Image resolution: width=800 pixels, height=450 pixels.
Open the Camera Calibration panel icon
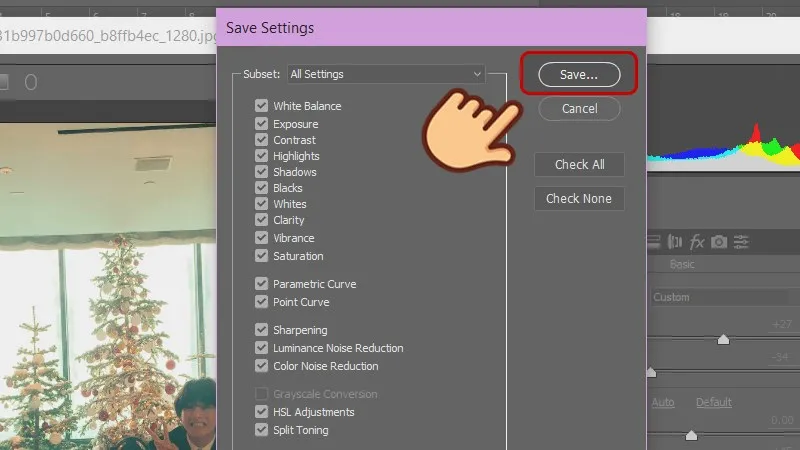pos(719,242)
